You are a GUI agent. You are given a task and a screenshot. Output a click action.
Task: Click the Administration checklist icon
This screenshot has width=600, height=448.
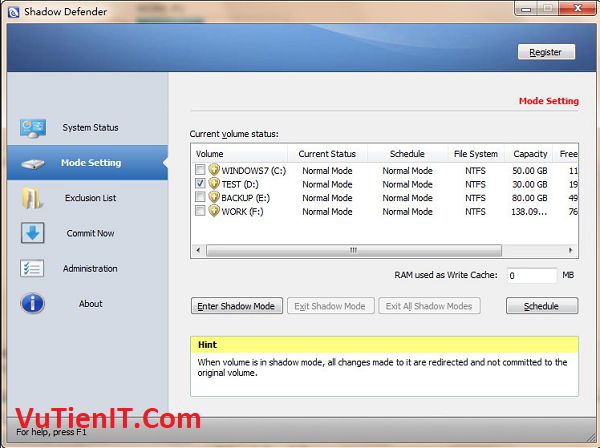pos(32,268)
